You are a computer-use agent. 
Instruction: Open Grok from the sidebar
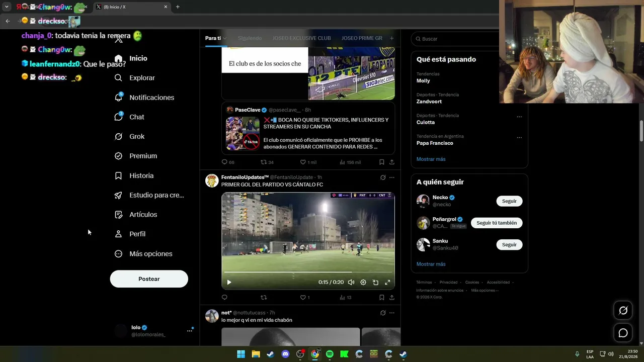[129, 136]
